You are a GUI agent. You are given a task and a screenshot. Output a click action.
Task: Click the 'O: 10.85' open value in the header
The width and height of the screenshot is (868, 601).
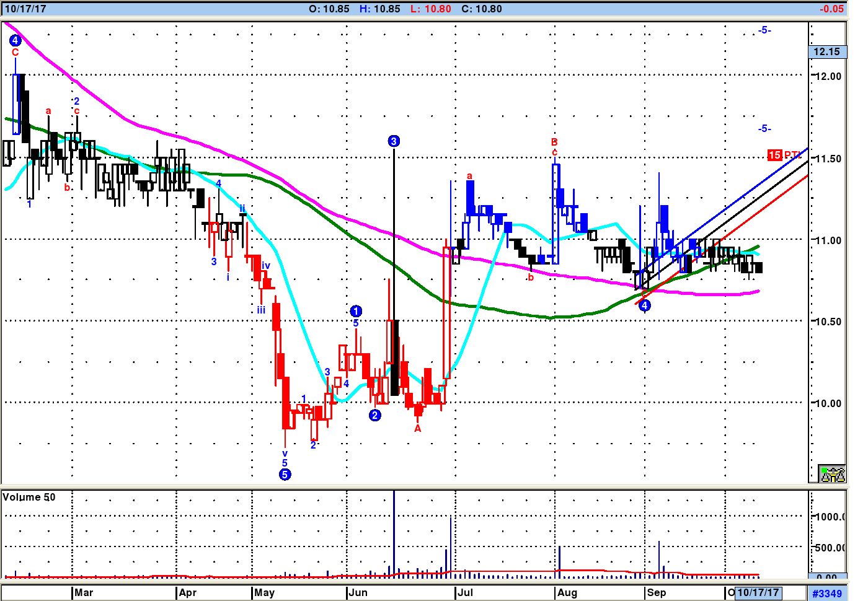329,9
